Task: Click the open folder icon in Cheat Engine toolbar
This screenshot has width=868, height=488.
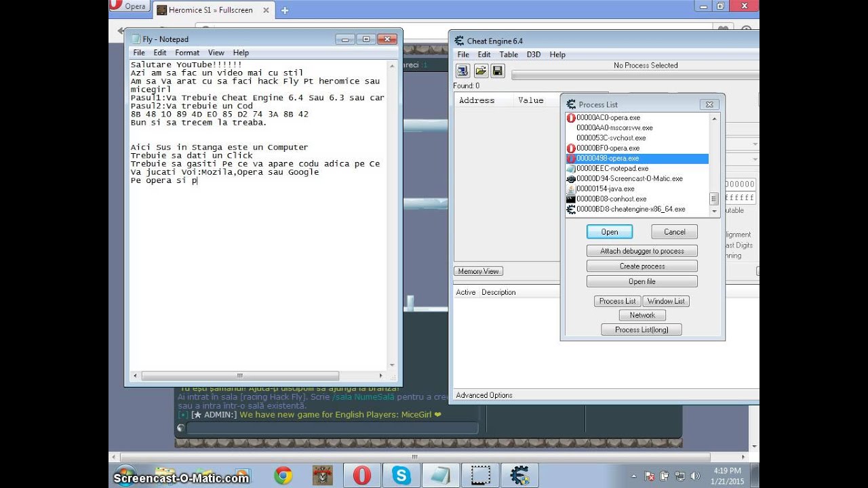Action: pos(481,70)
